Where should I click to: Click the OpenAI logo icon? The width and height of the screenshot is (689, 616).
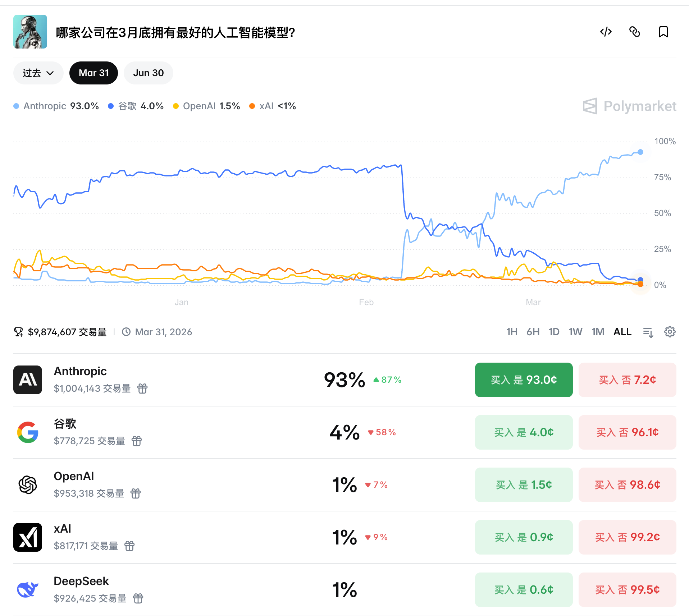coord(28,485)
